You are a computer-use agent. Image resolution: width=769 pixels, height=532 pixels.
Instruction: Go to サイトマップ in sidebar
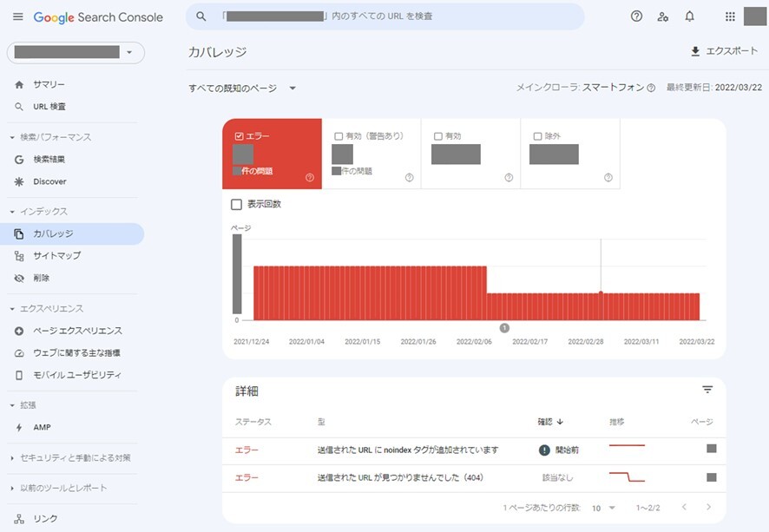(56, 256)
